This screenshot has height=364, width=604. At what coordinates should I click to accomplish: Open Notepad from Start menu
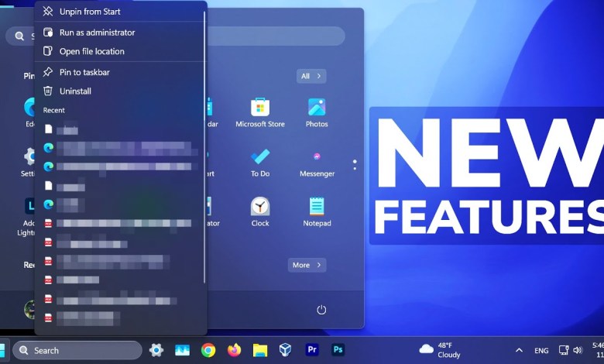317,212
